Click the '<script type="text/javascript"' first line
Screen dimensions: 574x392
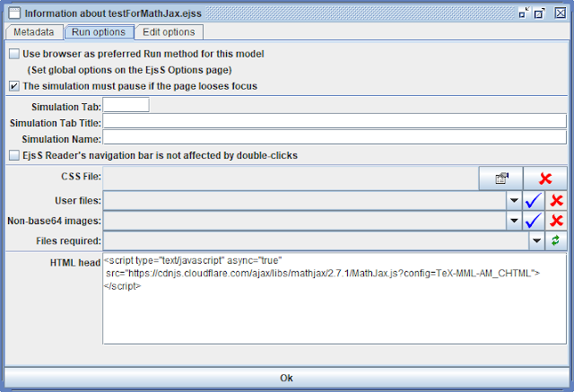click(x=193, y=261)
